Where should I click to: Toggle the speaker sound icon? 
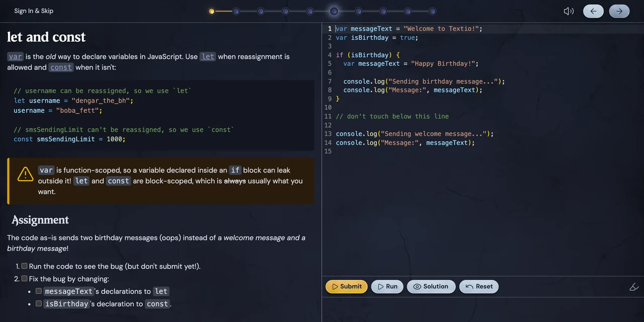pos(569,11)
